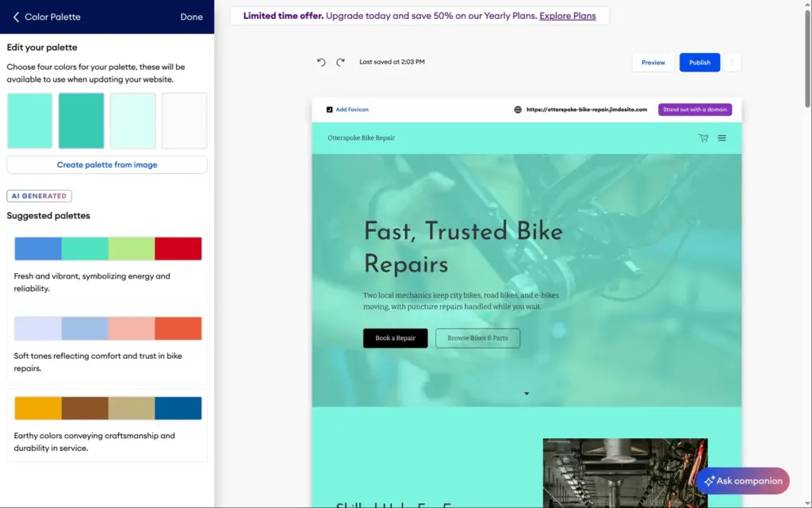Screen dimensions: 812x508
Task: Go back from Color Palette panel
Action: click(16, 17)
